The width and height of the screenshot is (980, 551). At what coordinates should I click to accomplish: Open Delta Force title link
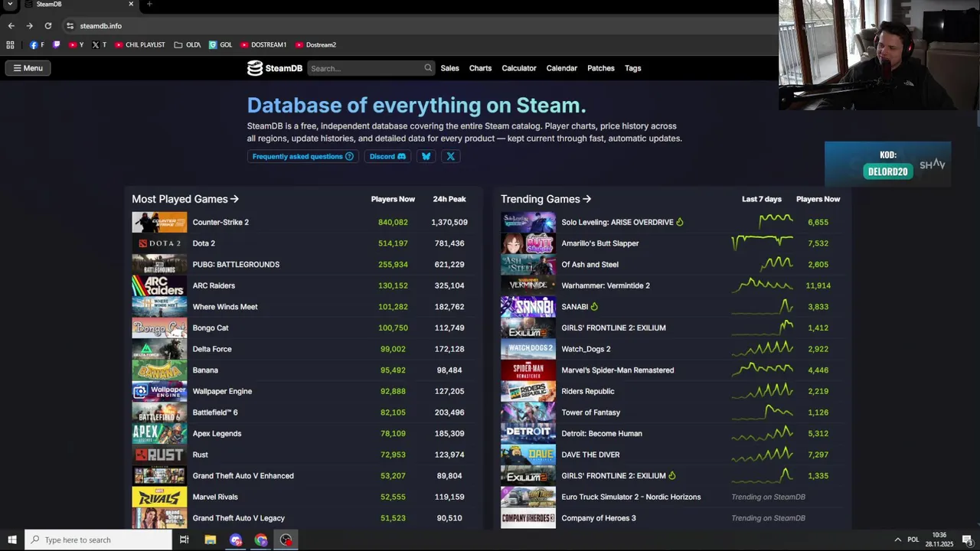[212, 349]
